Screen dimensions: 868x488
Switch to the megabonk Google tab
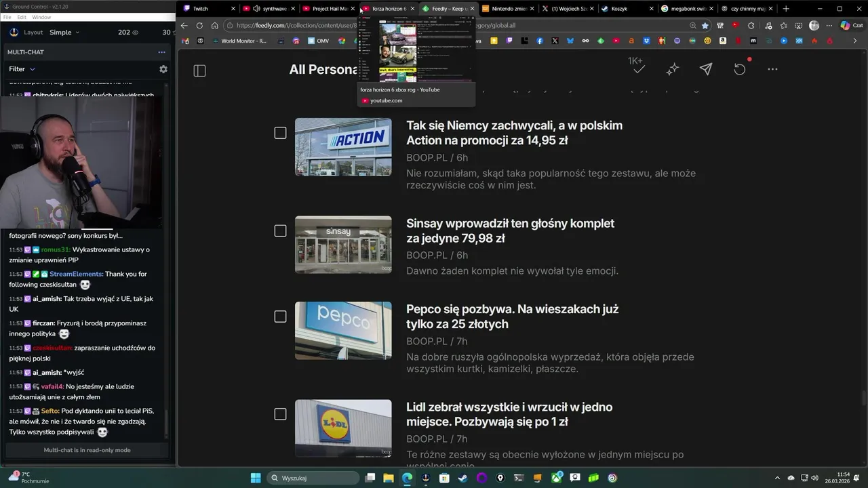(686, 9)
